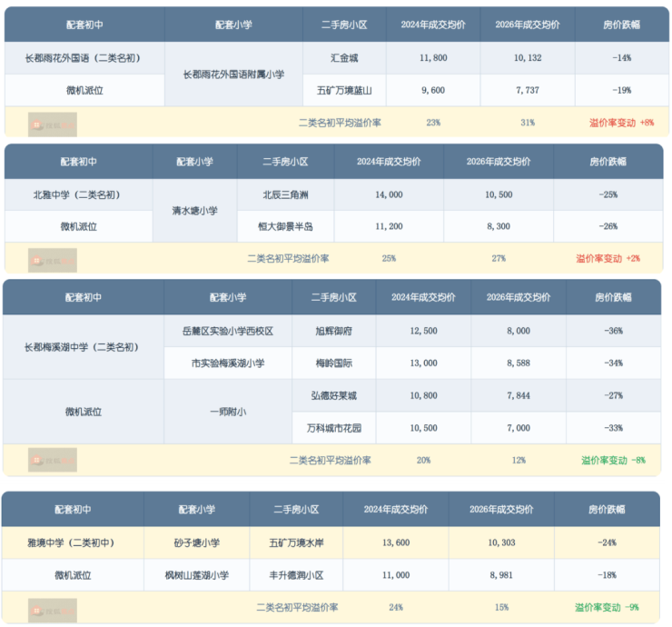Select the 北辰三角洲 cell
Screen dimensions: 672x627
coord(285,194)
